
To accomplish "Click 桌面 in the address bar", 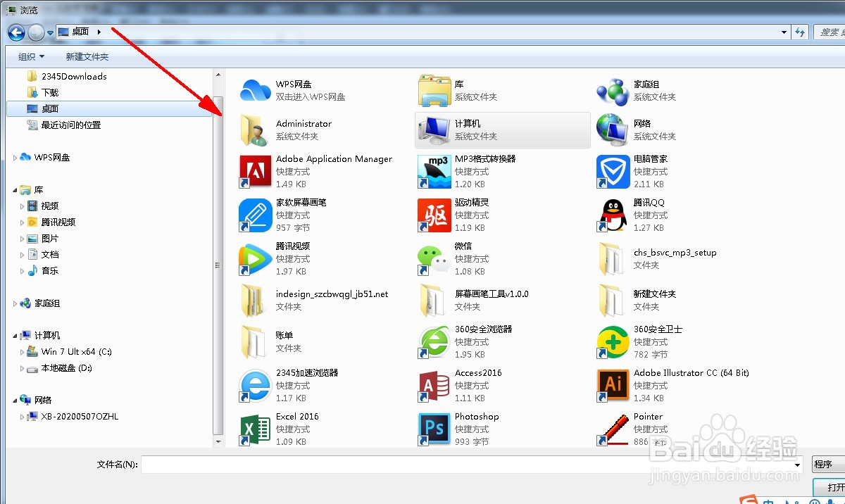I will click(x=80, y=32).
